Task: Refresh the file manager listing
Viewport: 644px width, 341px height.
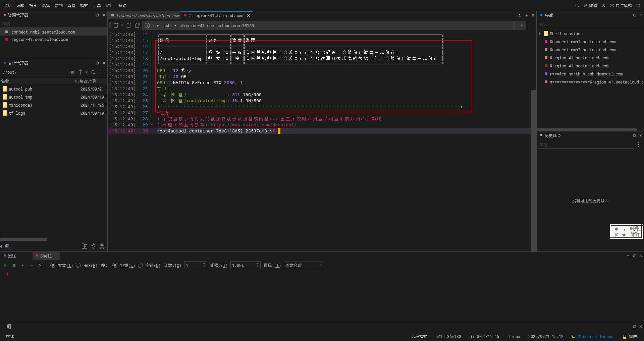Action: pyautogui.click(x=94, y=72)
